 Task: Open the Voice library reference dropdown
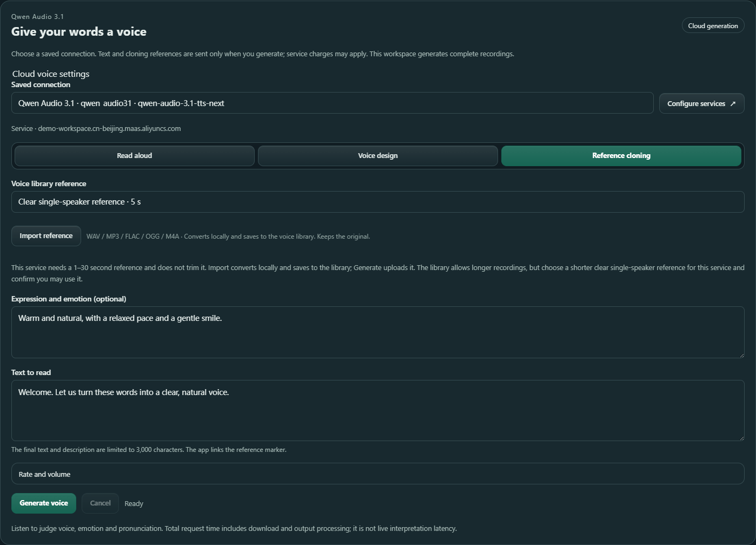tap(378, 202)
